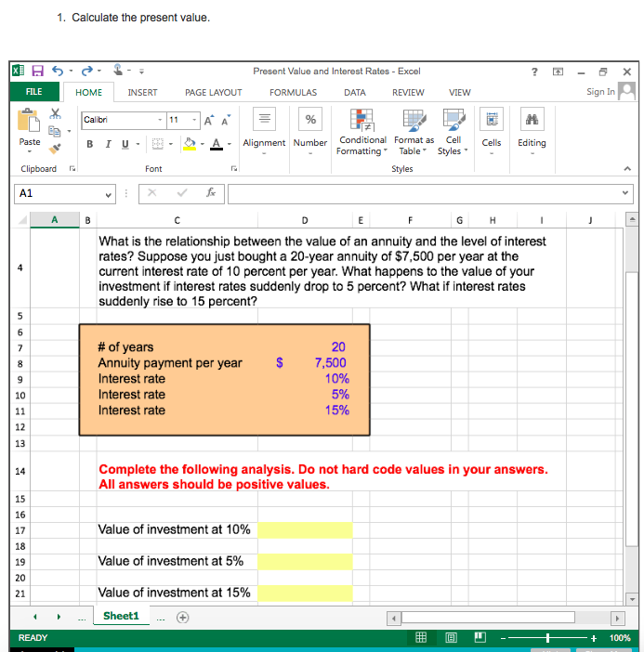Viewport: 644px width, 652px height.
Task: Redo the last action
Action: pos(86,71)
